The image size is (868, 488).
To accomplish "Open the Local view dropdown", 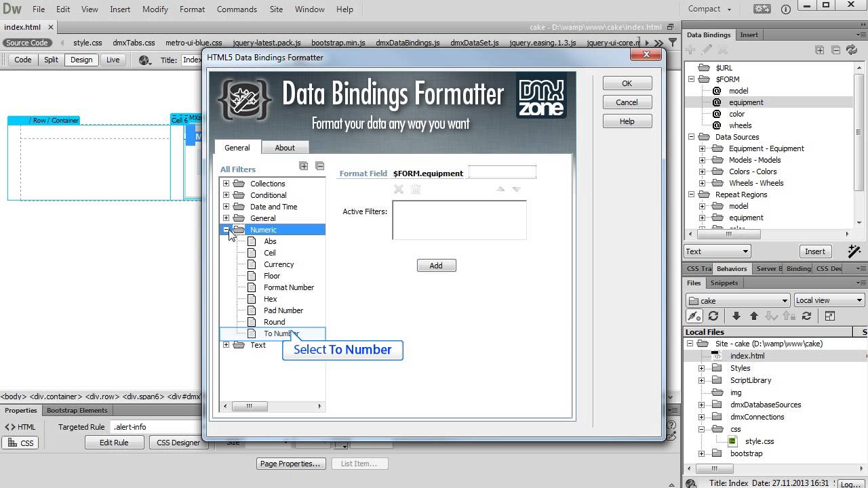I will pyautogui.click(x=829, y=300).
